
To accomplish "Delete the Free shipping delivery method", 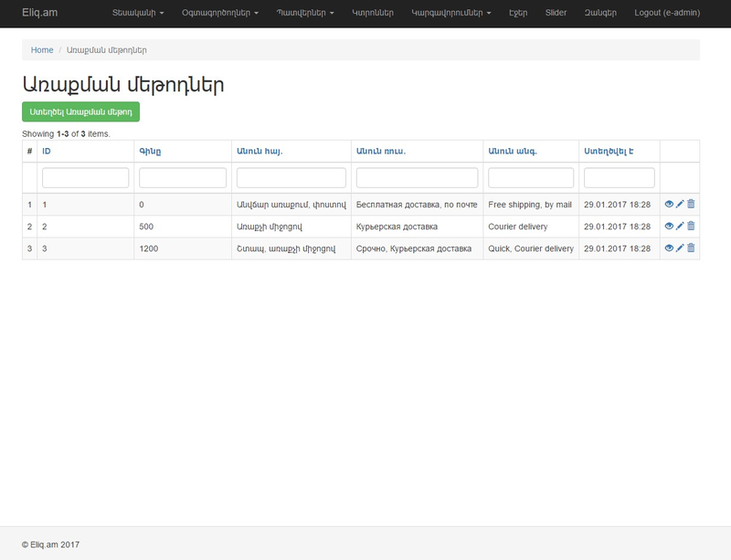I will click(x=691, y=205).
